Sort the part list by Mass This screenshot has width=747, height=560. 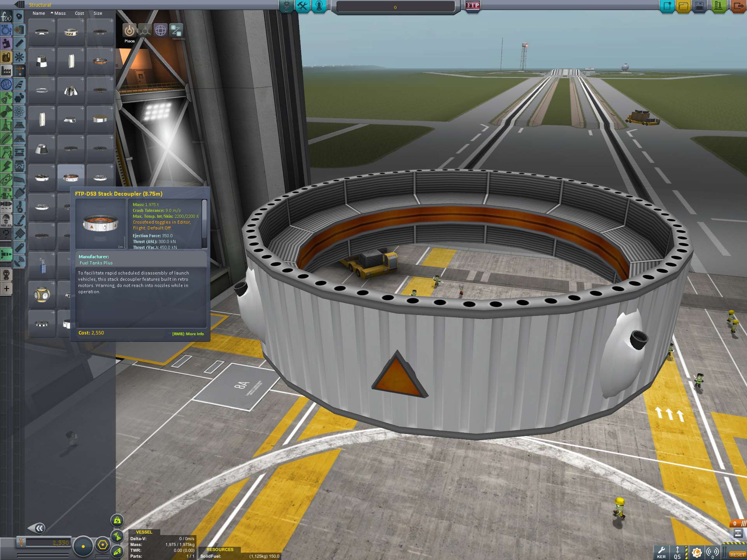59,13
